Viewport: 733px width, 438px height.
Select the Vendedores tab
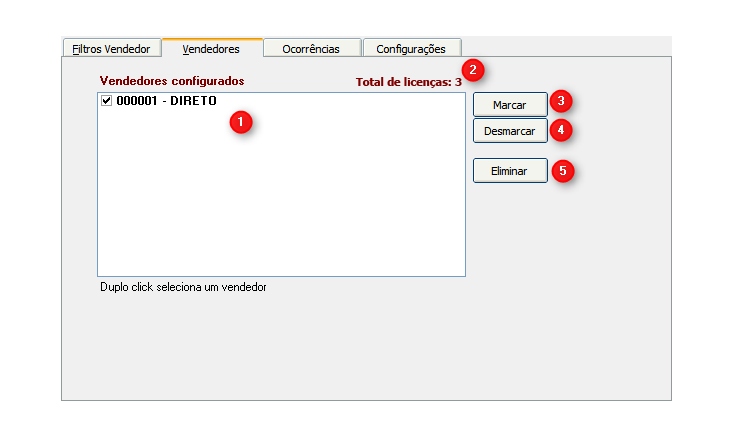(x=212, y=48)
